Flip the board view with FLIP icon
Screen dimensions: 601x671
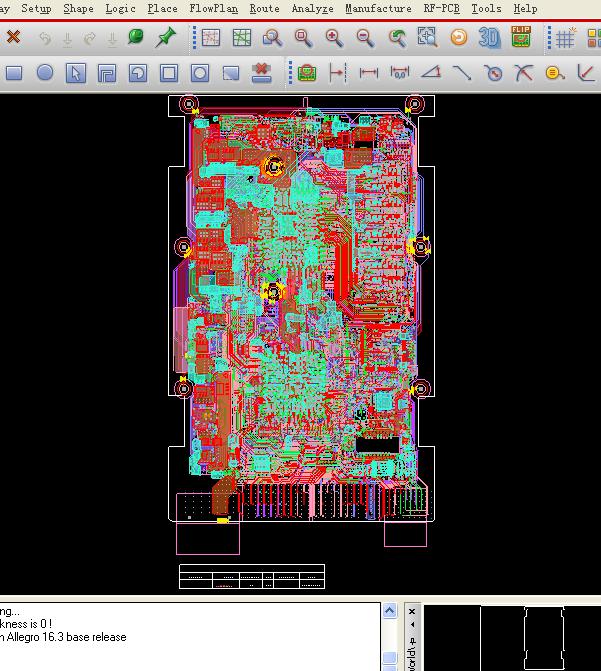click(x=520, y=38)
